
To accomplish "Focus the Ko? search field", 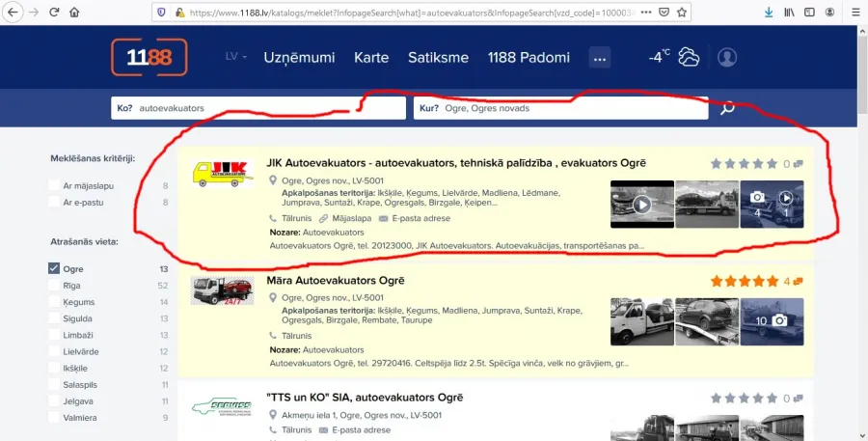I will coord(258,108).
